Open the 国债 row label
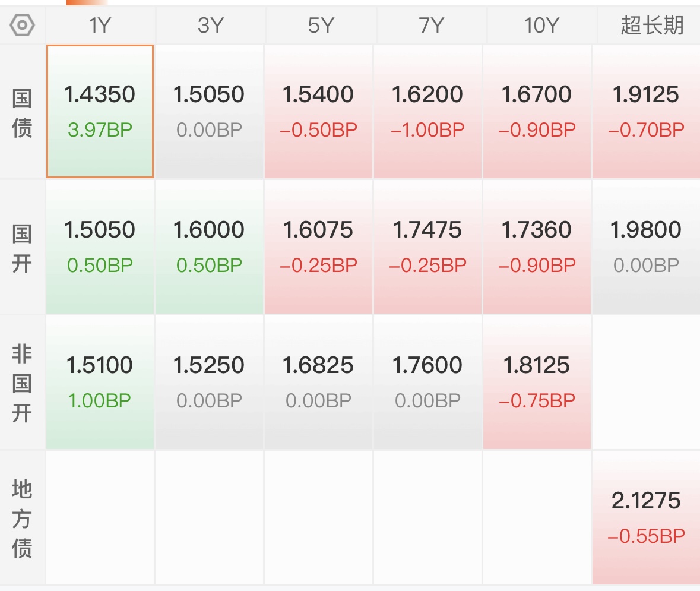700x591 pixels. coord(22,113)
